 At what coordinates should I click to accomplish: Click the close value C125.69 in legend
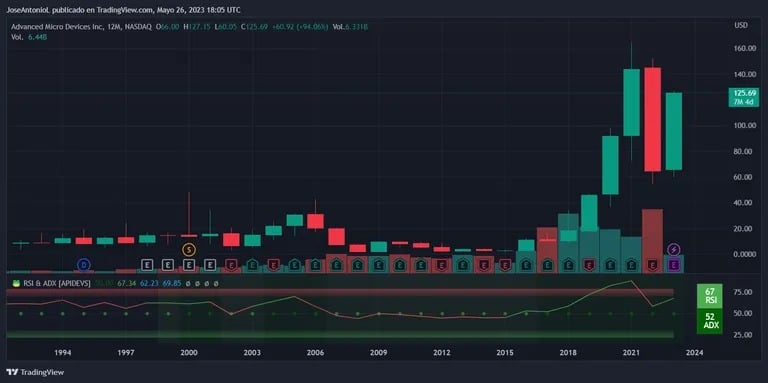254,26
